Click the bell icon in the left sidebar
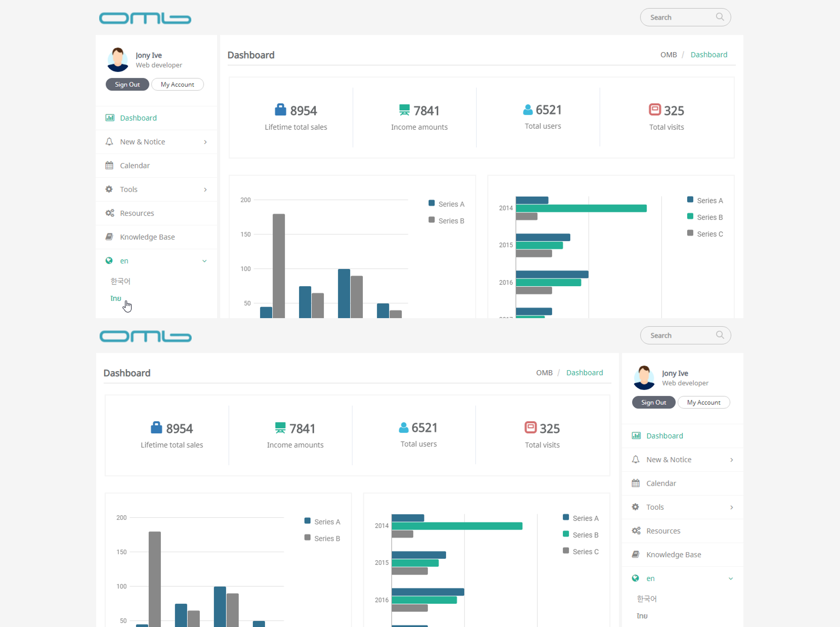Screen dimensions: 840x627 tap(109, 142)
